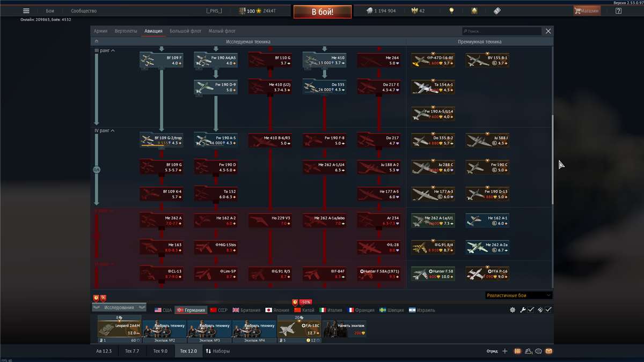The image size is (644, 362).
Task: Open the contacts list icon
Action: point(528,351)
